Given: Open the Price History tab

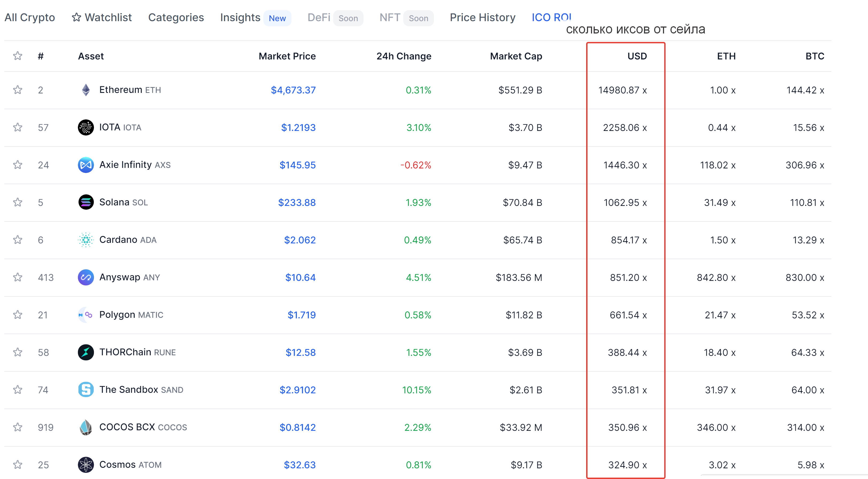Looking at the screenshot, I should pyautogui.click(x=483, y=17).
